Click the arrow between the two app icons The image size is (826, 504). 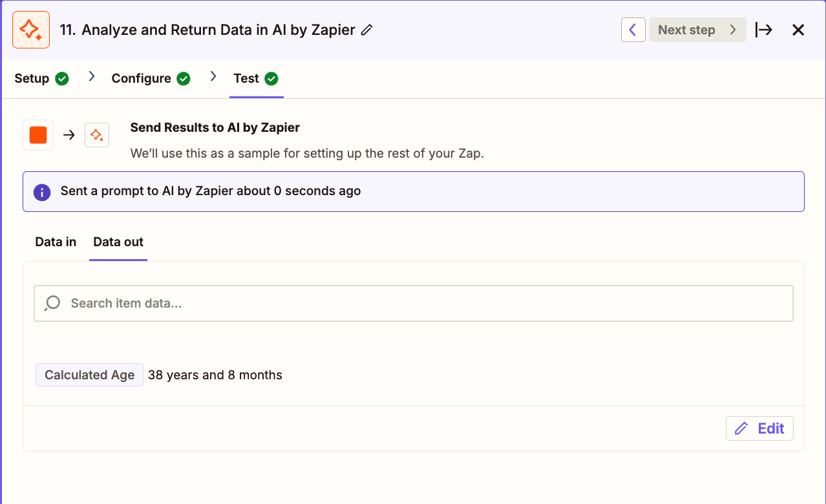(69, 135)
